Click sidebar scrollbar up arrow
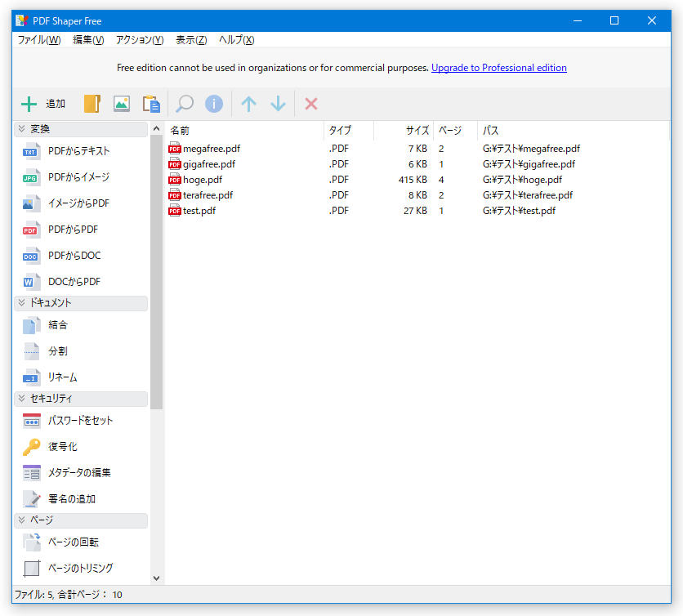 point(156,129)
